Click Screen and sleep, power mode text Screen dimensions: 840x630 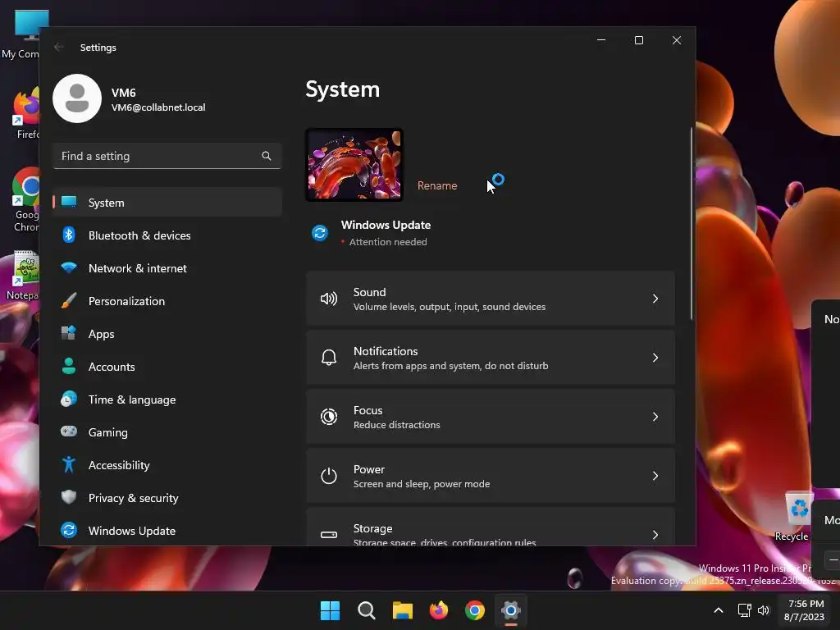[x=422, y=484]
